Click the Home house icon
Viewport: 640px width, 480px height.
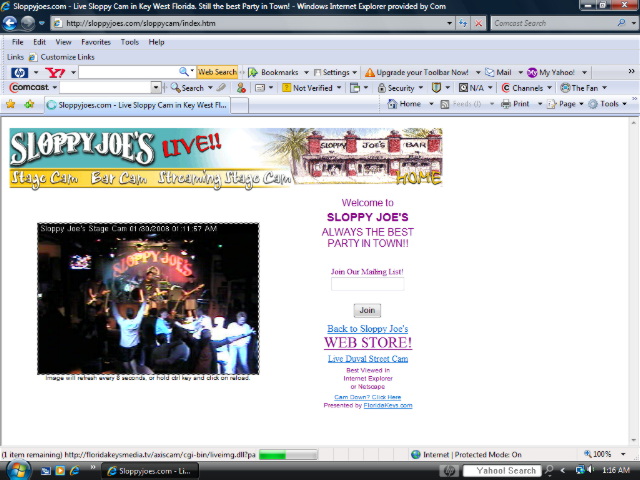(x=392, y=104)
